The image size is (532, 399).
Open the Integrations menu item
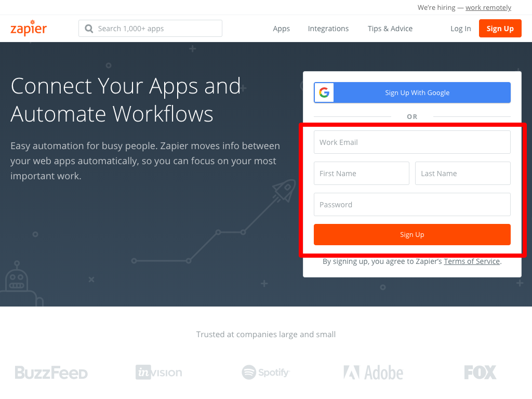tap(328, 29)
